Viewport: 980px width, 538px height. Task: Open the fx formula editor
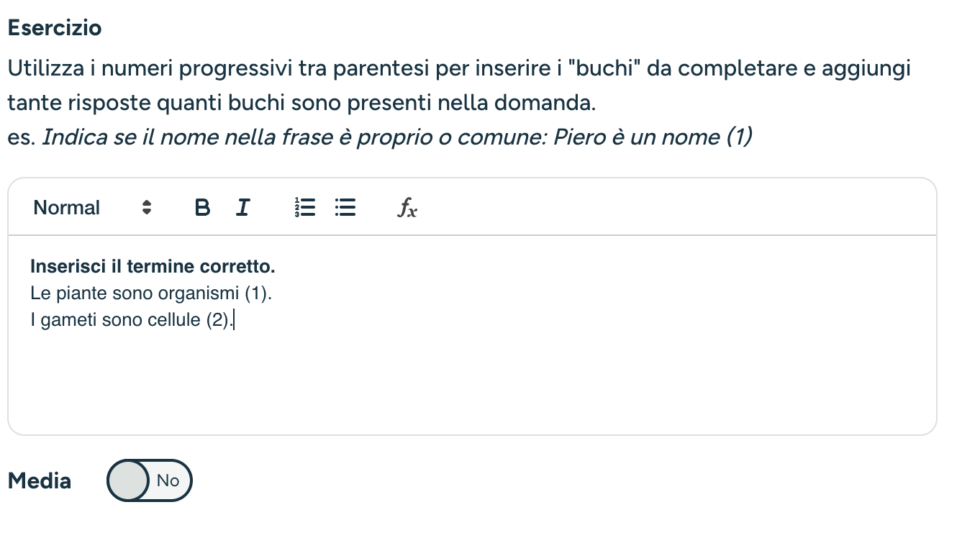pyautogui.click(x=407, y=208)
